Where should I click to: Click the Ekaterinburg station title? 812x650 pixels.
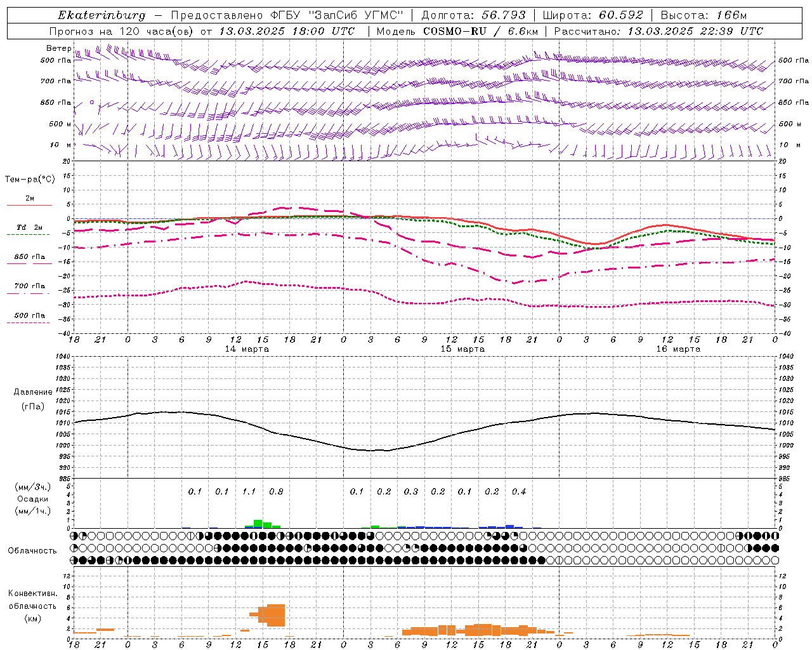(101, 15)
